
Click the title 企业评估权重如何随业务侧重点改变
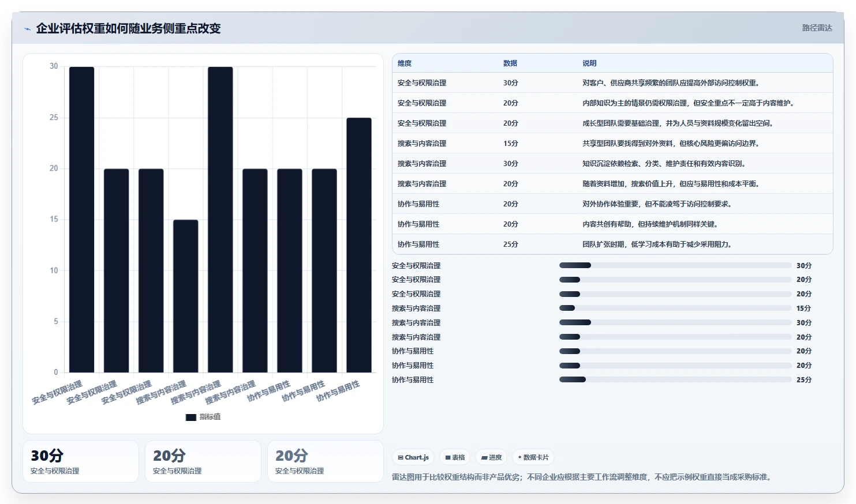[x=128, y=28]
